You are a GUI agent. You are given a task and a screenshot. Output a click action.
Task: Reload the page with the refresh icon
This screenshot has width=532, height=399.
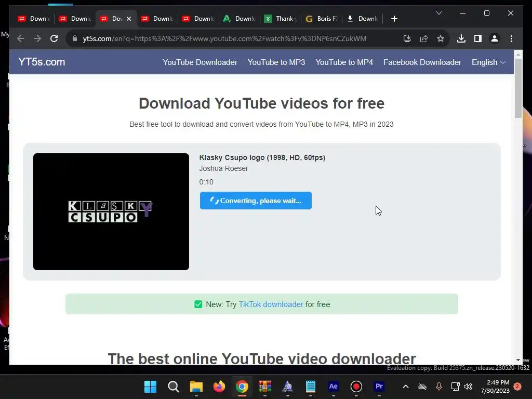[x=54, y=38]
